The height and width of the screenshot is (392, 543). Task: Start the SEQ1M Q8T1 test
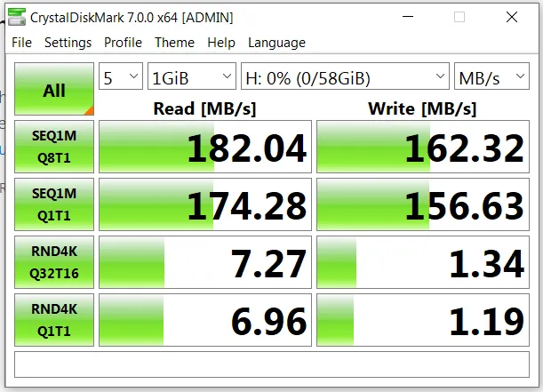pyautogui.click(x=54, y=147)
